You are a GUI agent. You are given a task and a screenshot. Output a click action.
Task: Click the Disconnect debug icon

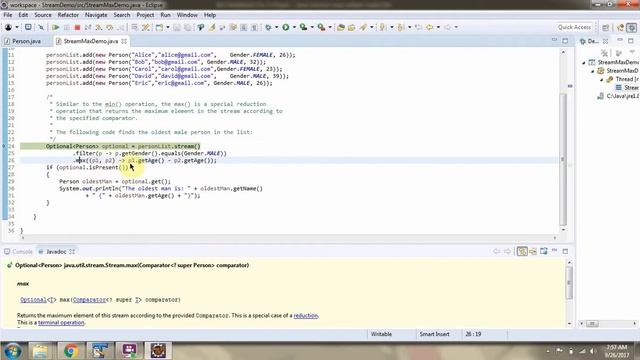[88, 27]
